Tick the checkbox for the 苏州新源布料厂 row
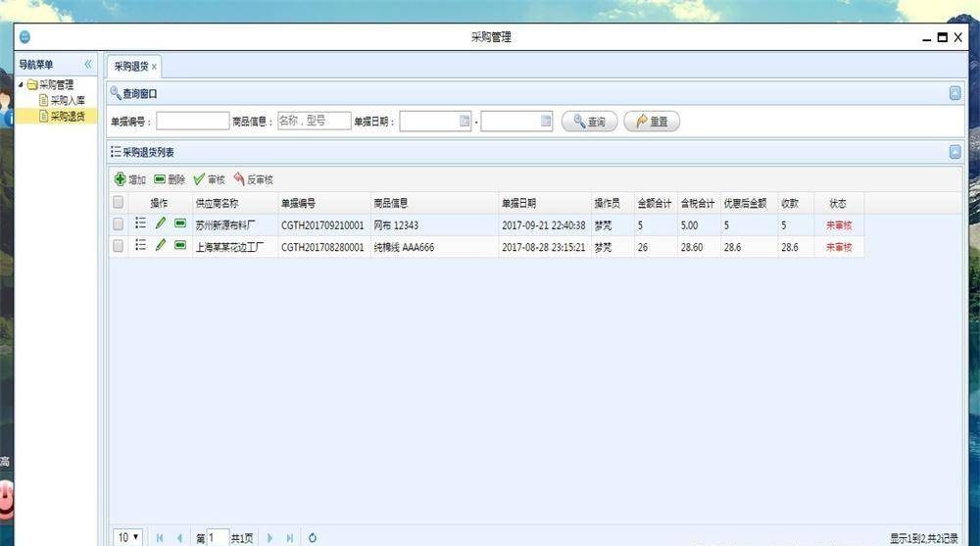Viewport: 980px width, 546px height. click(119, 224)
